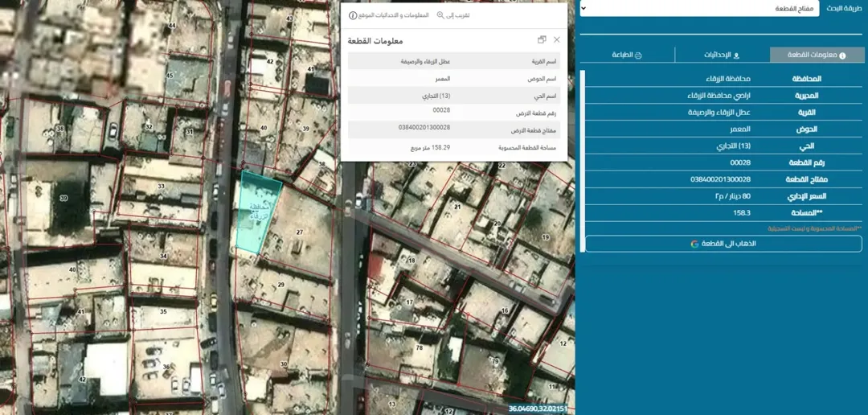Click parcel number 16 on the map
868x415 pixels.
tap(505, 311)
